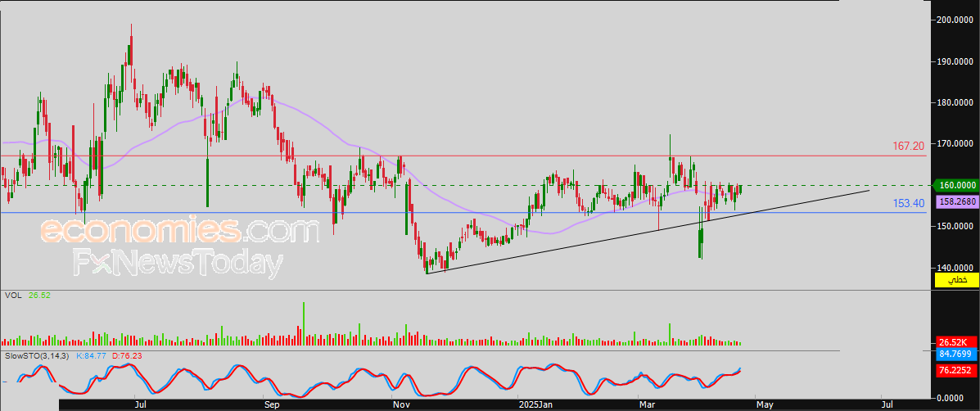Image resolution: width=980 pixels, height=411 pixels.
Task: Click the May date axis label
Action: [x=765, y=404]
